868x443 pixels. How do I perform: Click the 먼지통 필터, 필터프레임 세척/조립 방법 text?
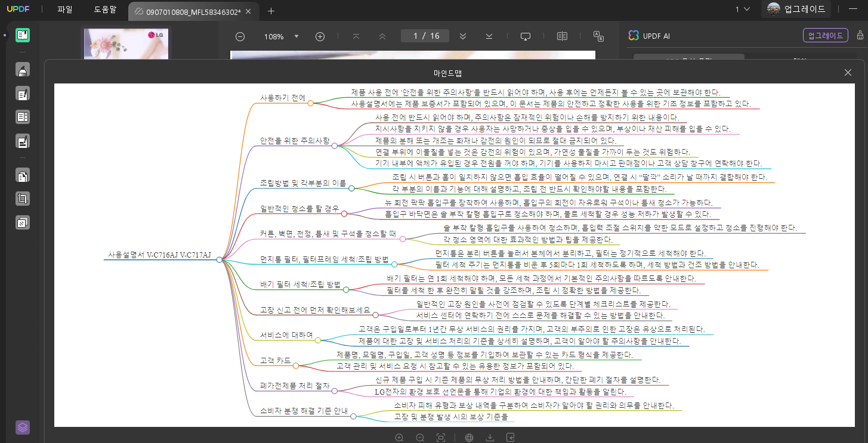[325, 260]
